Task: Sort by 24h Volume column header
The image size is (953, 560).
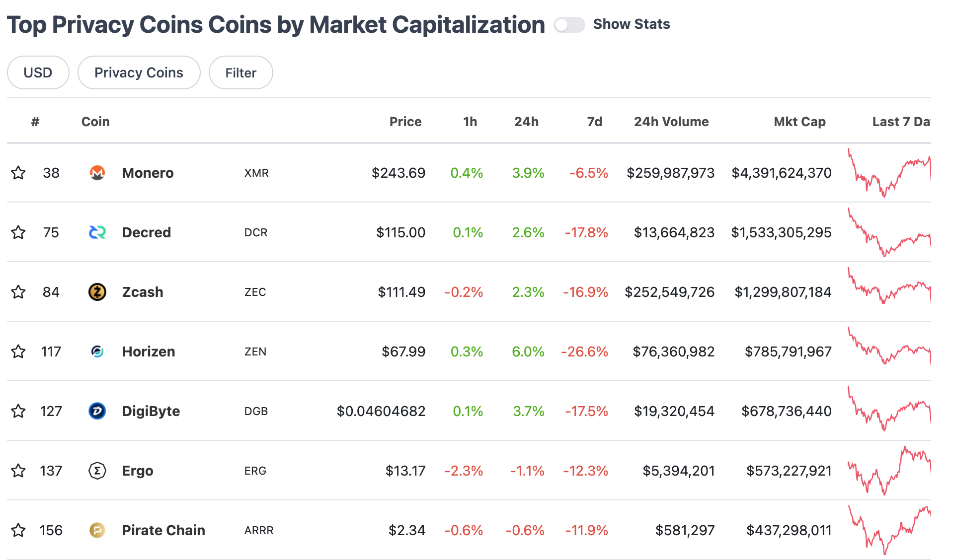Action: point(671,122)
